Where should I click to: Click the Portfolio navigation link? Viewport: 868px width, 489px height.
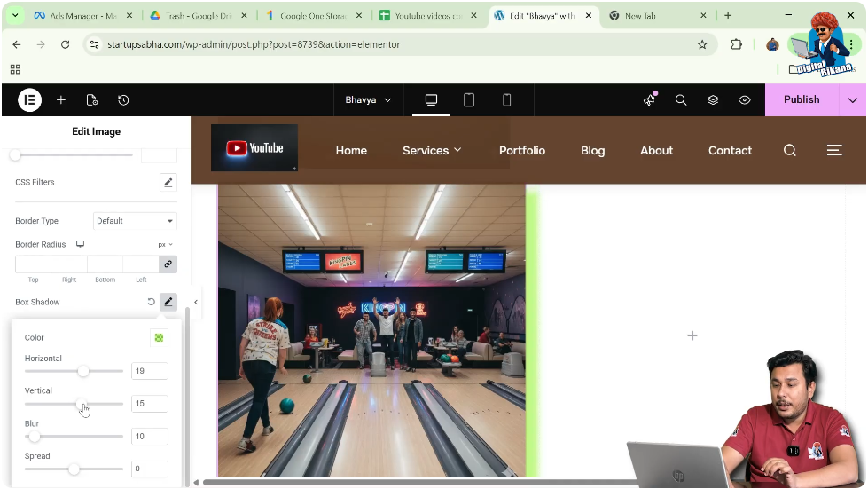[x=521, y=151]
